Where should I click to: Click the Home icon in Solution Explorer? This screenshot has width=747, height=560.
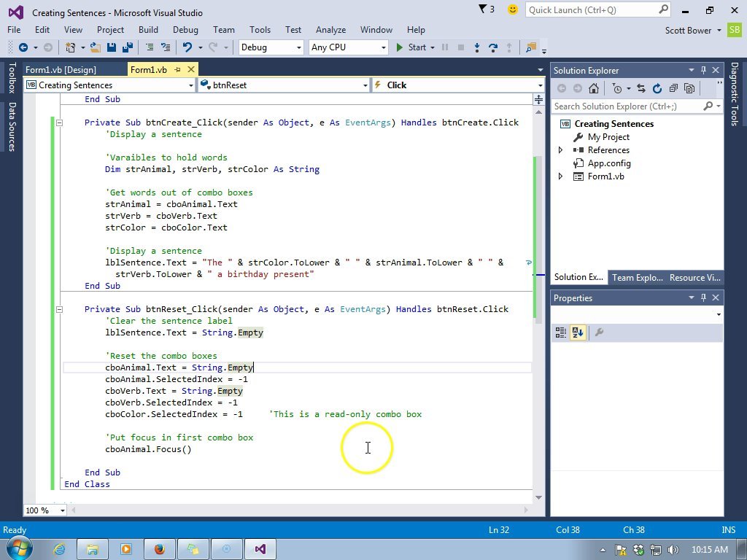pos(594,88)
